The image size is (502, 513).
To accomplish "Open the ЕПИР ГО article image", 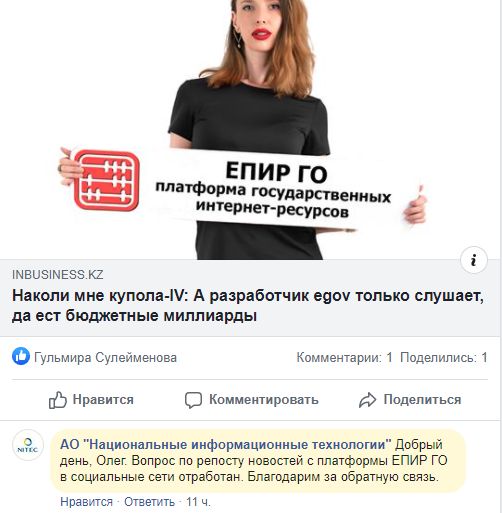I will coord(251,129).
